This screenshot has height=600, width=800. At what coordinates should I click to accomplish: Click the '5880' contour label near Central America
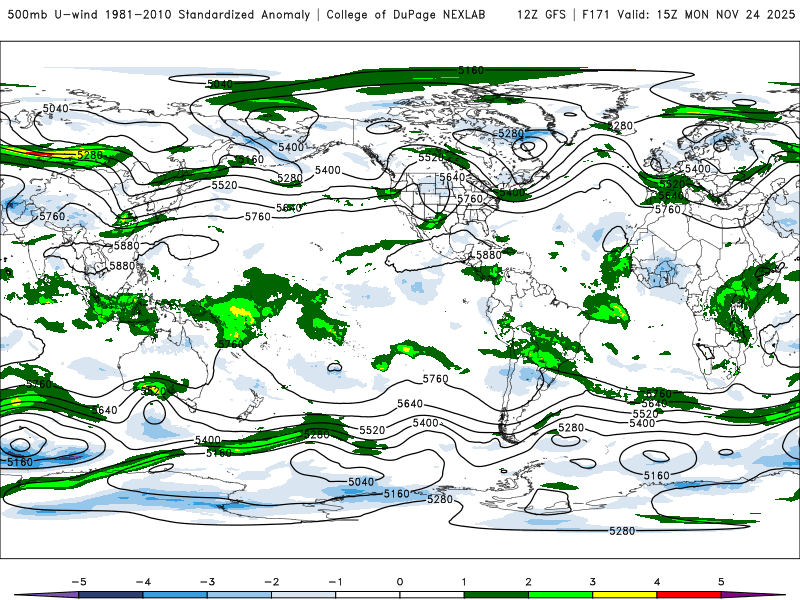(x=488, y=255)
